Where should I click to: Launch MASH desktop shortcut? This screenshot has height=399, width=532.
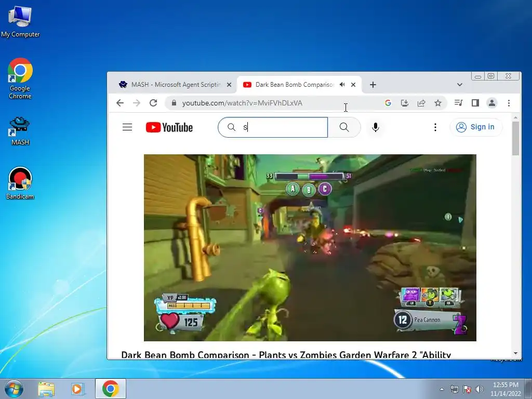coord(20,131)
